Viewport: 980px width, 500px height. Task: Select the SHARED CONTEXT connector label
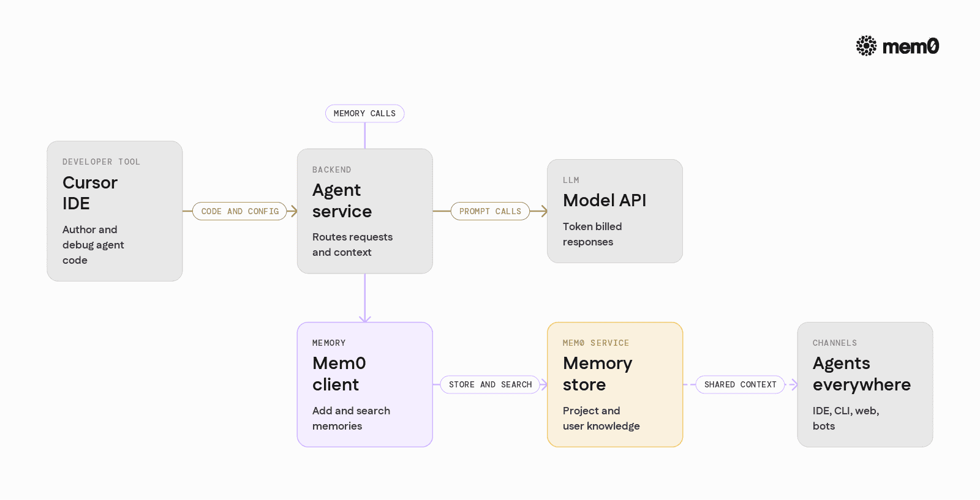pos(740,384)
